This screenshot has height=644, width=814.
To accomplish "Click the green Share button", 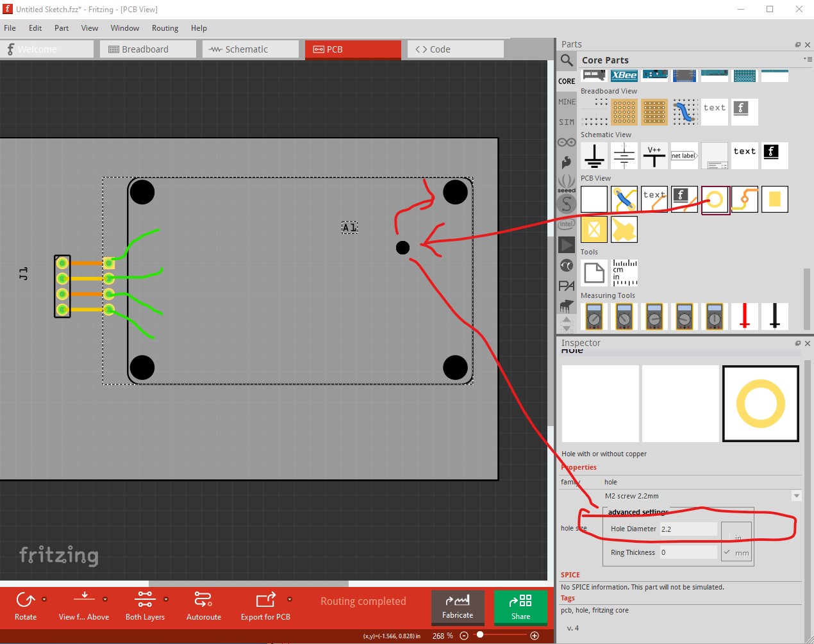I will pyautogui.click(x=520, y=607).
